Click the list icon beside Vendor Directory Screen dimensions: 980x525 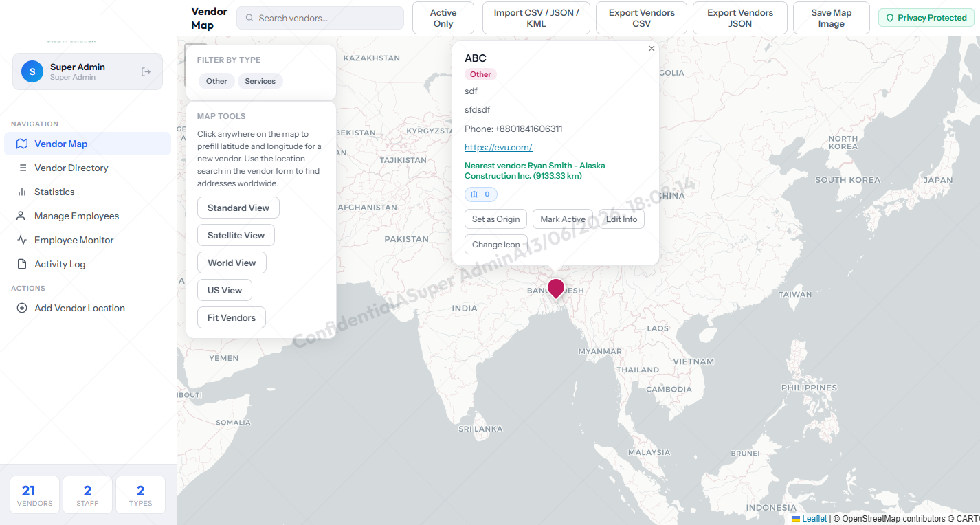tap(22, 168)
